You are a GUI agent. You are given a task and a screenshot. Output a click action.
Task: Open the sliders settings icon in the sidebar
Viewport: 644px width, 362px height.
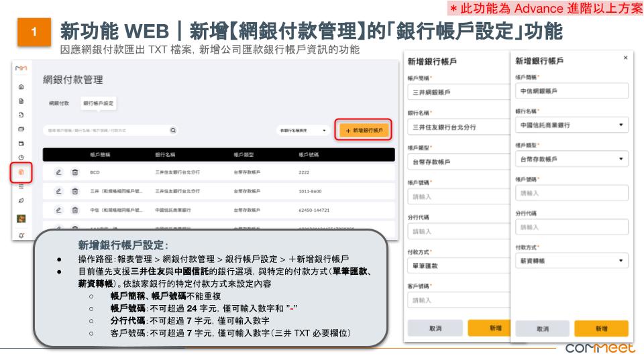(21, 186)
